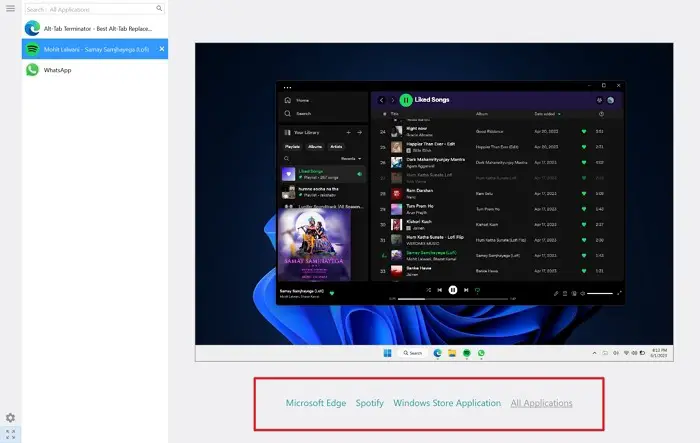
Task: Pause playback in bottom player bar
Action: click(x=453, y=290)
